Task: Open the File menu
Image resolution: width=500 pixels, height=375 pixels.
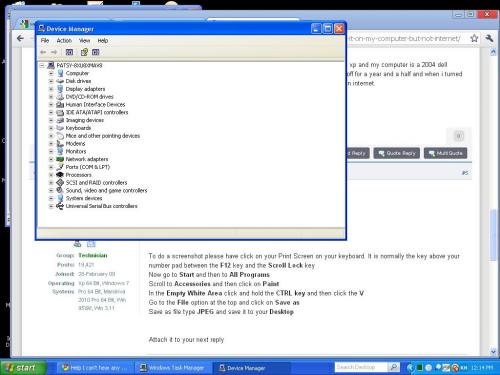Action: tap(45, 41)
